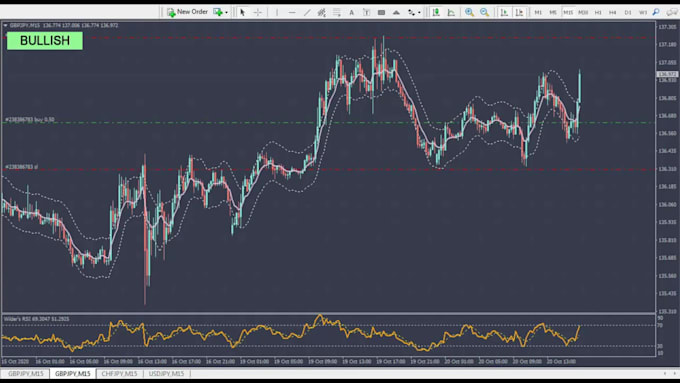The image size is (680, 383).
Task: Select the text 'A' tool
Action: tap(351, 13)
